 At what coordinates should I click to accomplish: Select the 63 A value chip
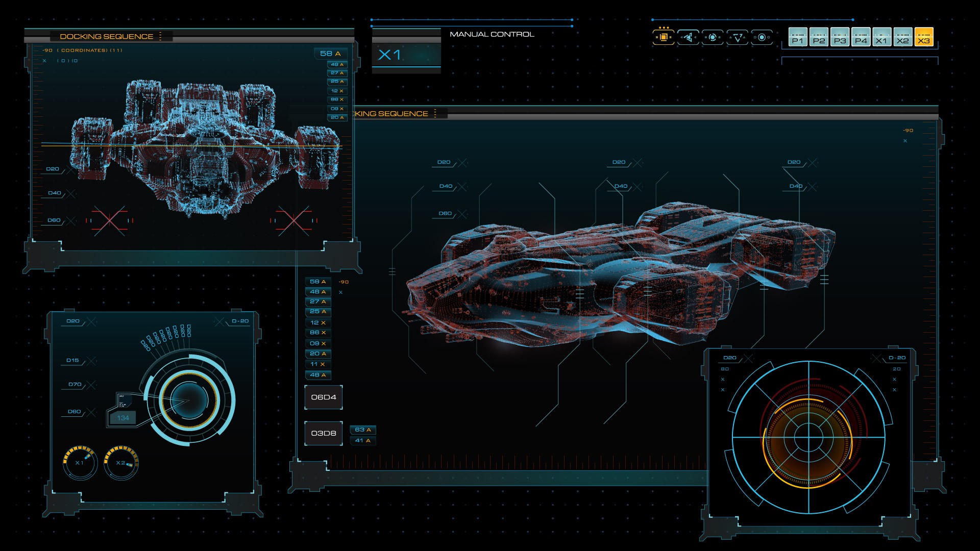pyautogui.click(x=362, y=430)
